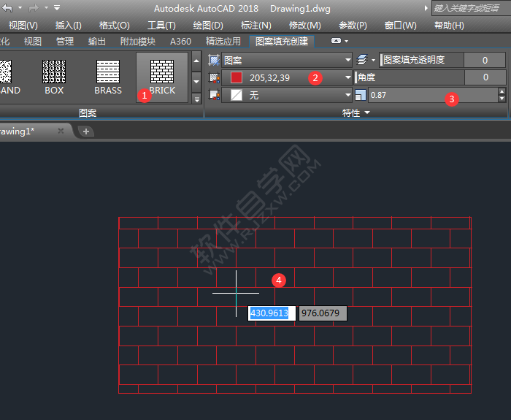Viewport: 511px width, 420px height.
Task: Select the 图案填充创建 ribbon tab
Action: (282, 42)
